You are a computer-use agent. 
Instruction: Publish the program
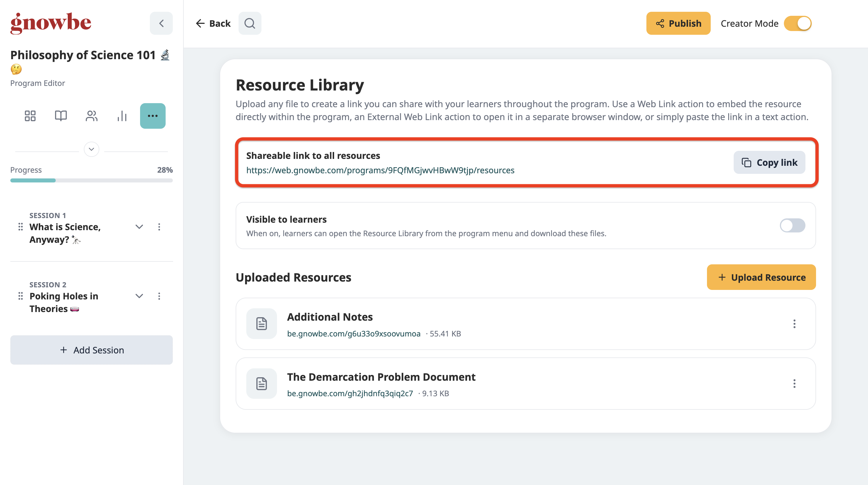click(x=678, y=23)
